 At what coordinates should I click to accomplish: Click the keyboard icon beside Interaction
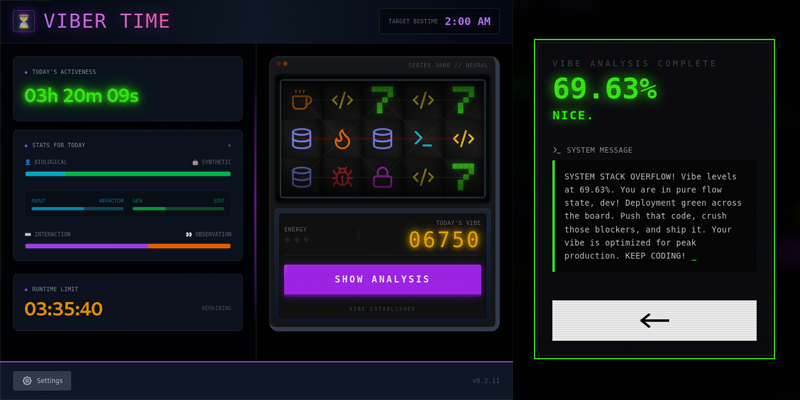pos(28,235)
